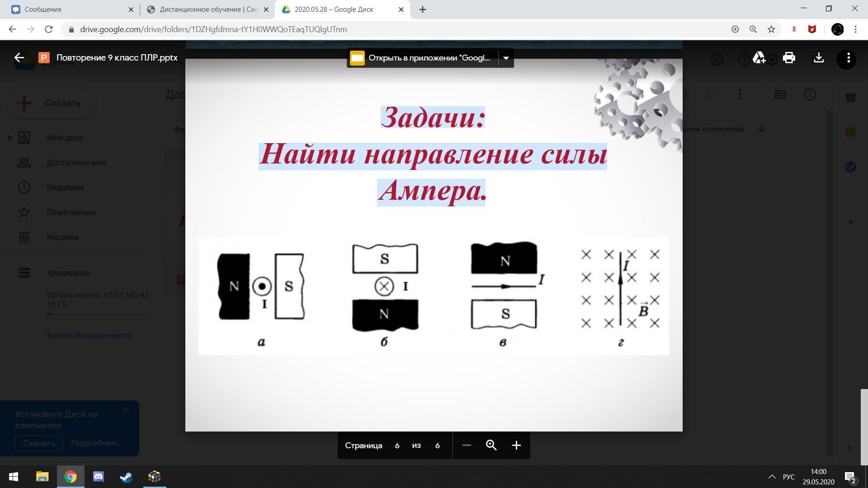Click the Скачать button
This screenshot has height=488, width=868.
pyautogui.click(x=39, y=443)
